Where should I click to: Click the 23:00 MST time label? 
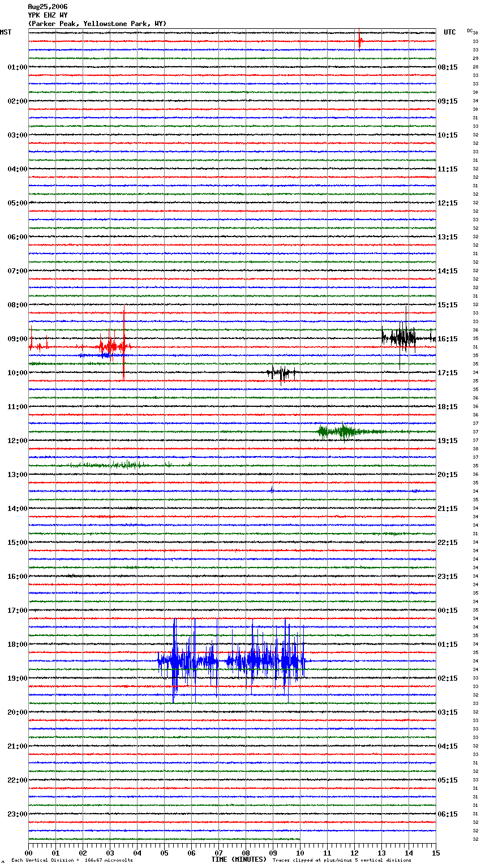[x=18, y=814]
